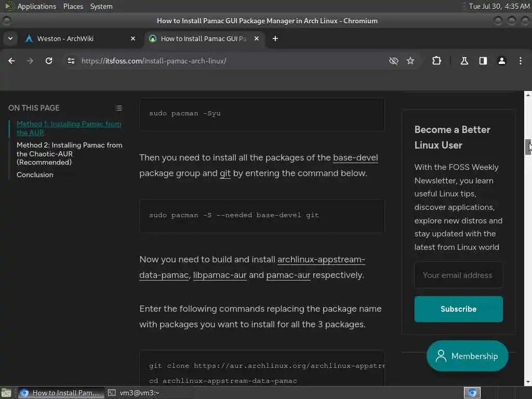Viewport: 532px width, 399px height.
Task: Bookmark this page with the star
Action: (410, 61)
